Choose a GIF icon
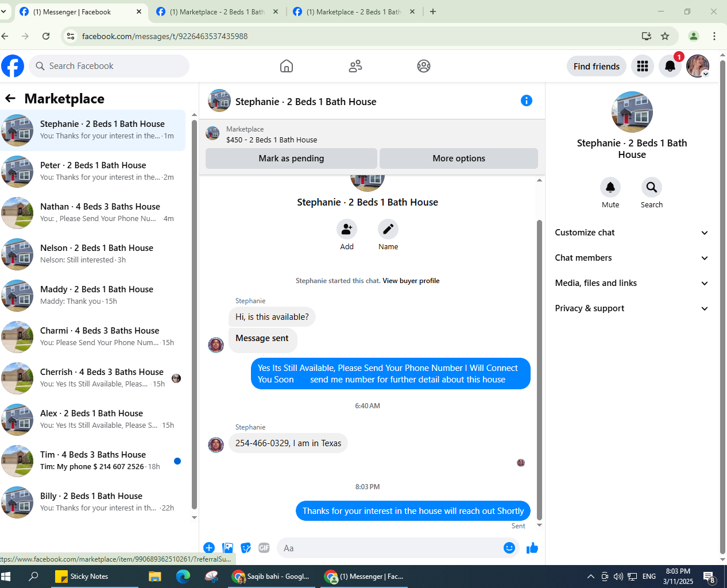Image resolution: width=727 pixels, height=588 pixels. [x=264, y=548]
